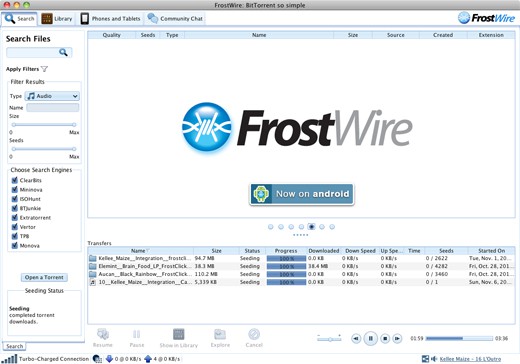This screenshot has height=364, width=520.
Task: Sort search results by Seeds column
Action: tap(148, 35)
